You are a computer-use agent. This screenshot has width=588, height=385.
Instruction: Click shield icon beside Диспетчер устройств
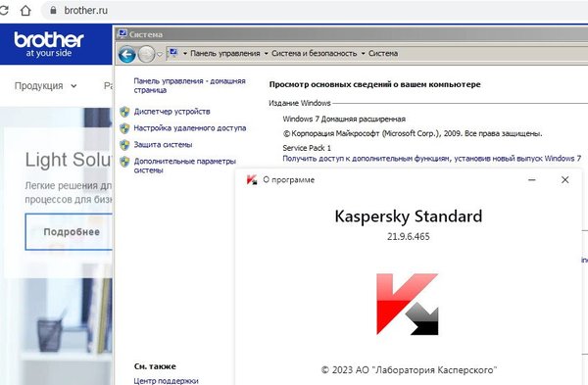124,112
